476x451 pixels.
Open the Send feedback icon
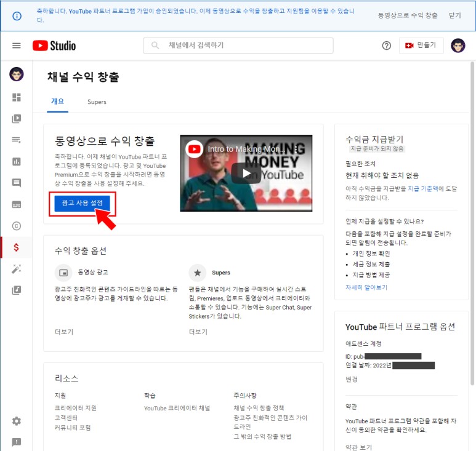(x=17, y=442)
